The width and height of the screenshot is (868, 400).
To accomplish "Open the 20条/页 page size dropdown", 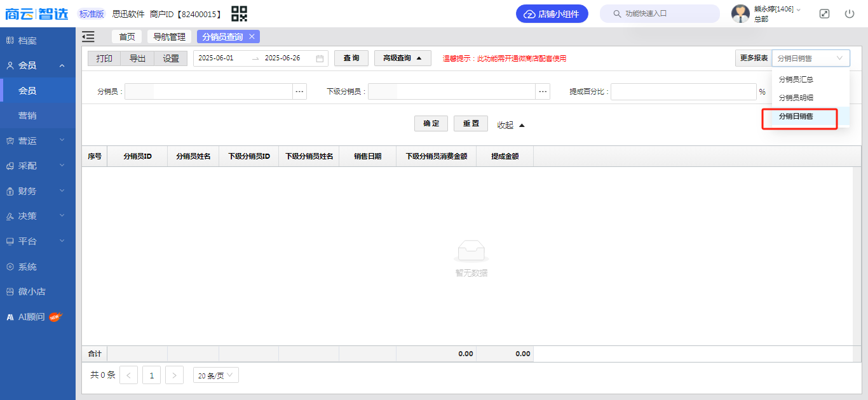I will (216, 375).
